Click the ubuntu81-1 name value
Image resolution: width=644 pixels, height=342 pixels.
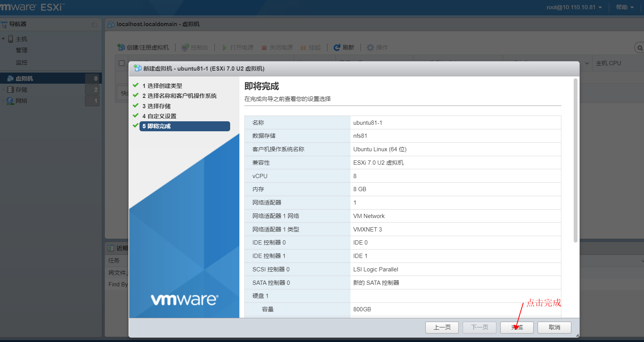point(368,123)
